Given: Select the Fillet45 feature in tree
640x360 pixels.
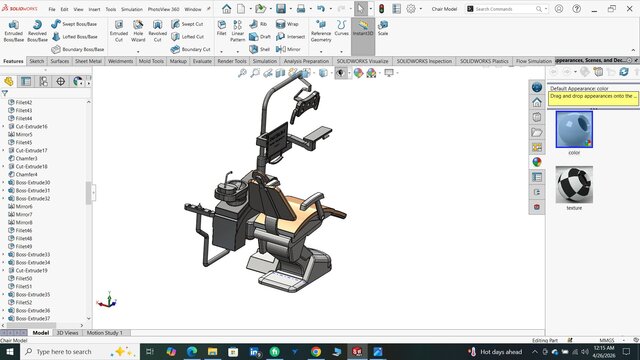Looking at the screenshot, I should tap(24, 142).
